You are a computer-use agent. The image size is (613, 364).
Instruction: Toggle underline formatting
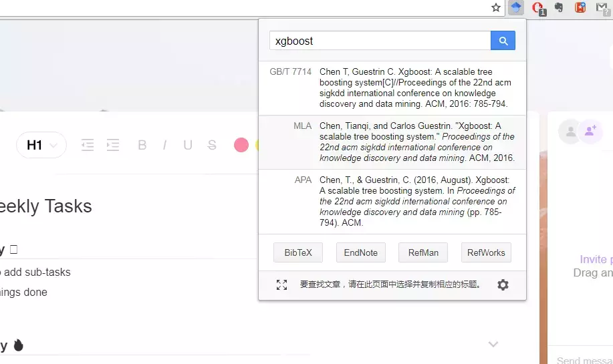pyautogui.click(x=188, y=145)
